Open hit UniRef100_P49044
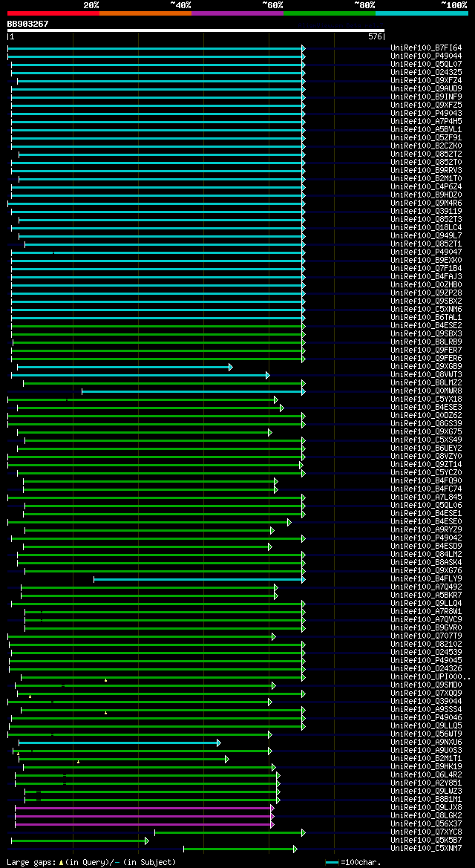The image size is (475, 868). 426,56
